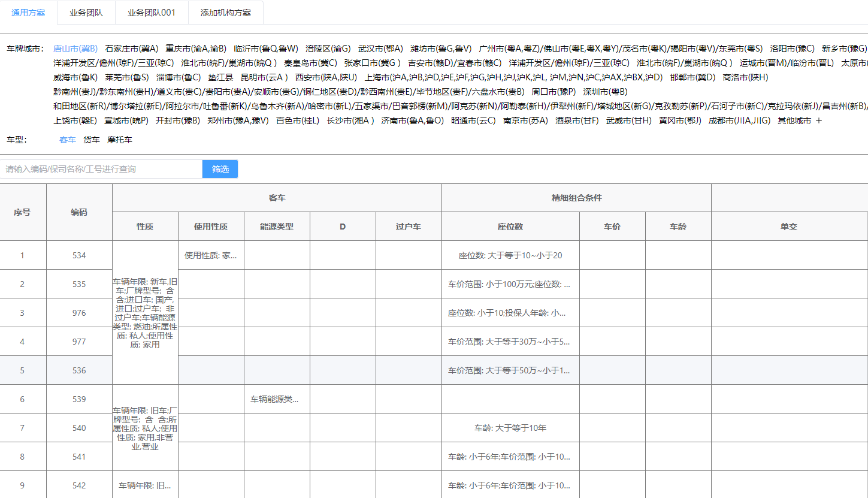Select vehicle type 客车
Image resolution: width=868 pixels, height=498 pixels.
pyautogui.click(x=68, y=140)
